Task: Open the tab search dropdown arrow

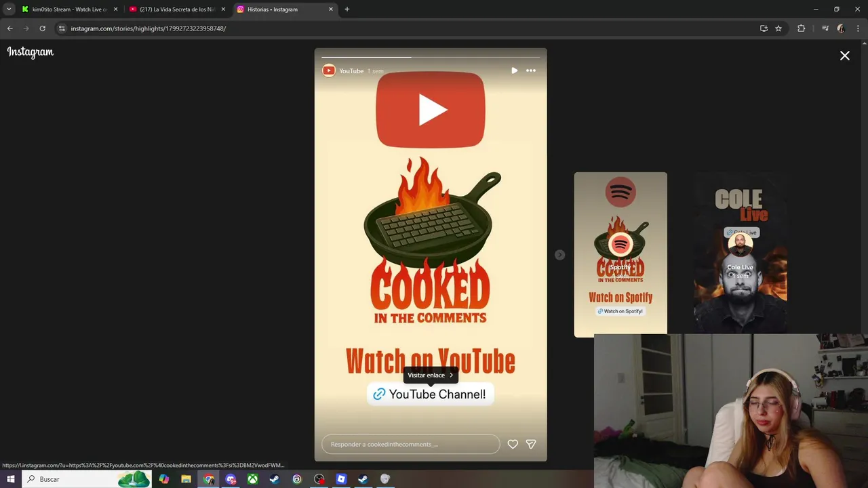Action: 9,9
